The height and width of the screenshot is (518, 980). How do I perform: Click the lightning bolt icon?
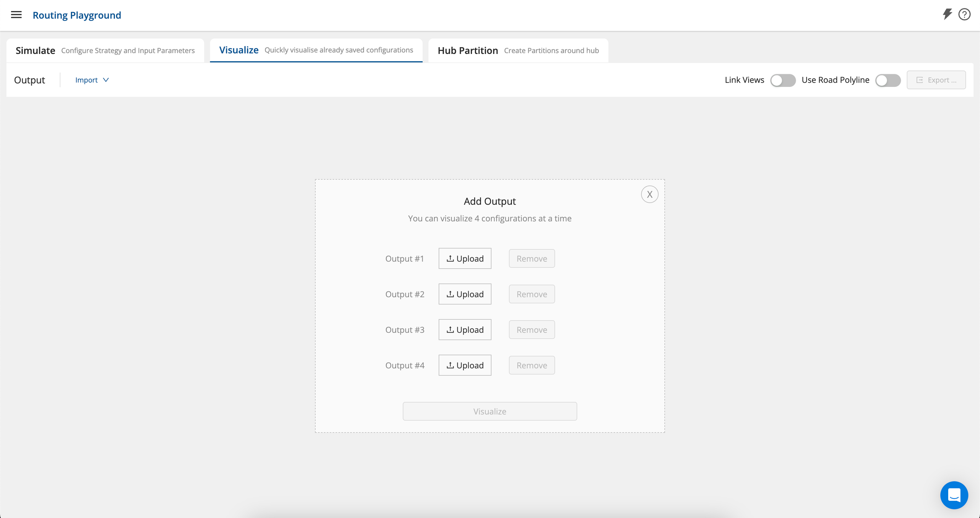tap(947, 14)
